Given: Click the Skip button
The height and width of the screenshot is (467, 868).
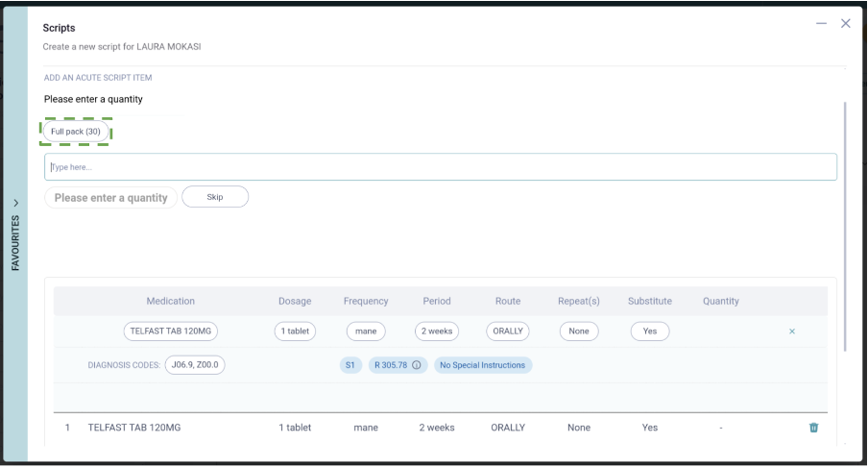Looking at the screenshot, I should coord(215,197).
